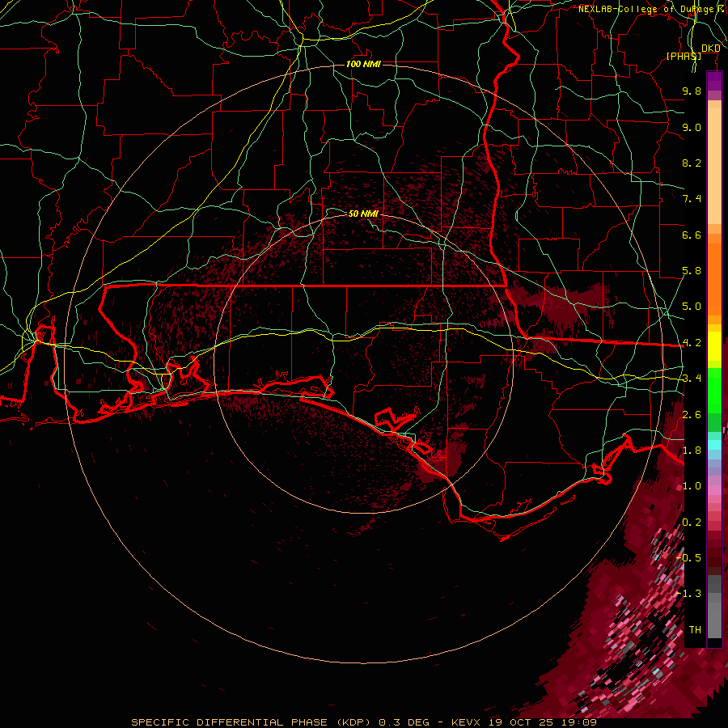This screenshot has height=728, width=728.
Task: Pick the orange band of the color bar
Action: tap(714, 278)
